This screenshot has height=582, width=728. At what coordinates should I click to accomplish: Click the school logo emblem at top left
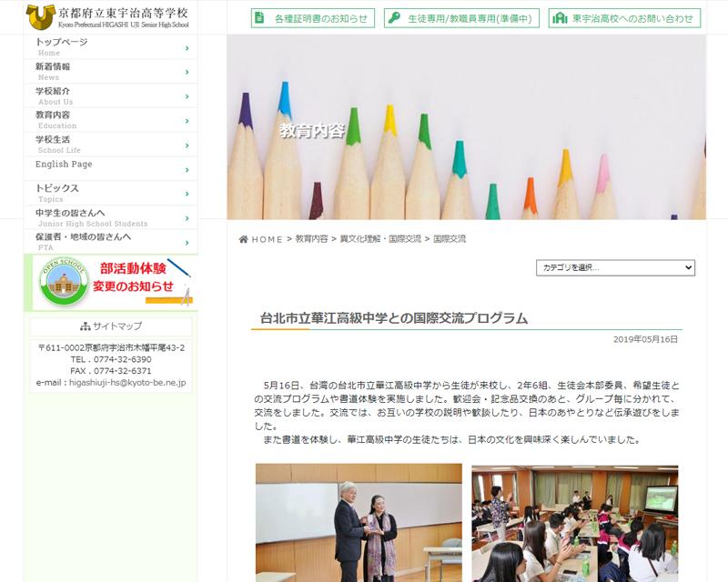tap(40, 16)
